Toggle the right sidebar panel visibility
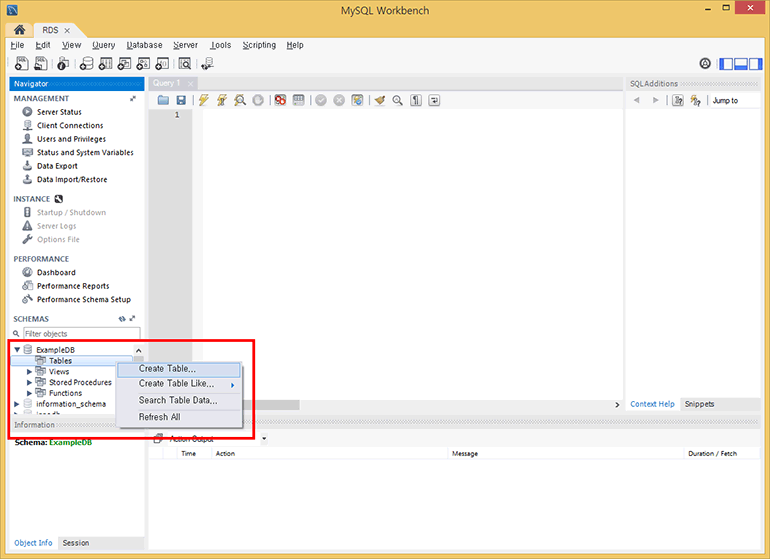 pyautogui.click(x=756, y=63)
